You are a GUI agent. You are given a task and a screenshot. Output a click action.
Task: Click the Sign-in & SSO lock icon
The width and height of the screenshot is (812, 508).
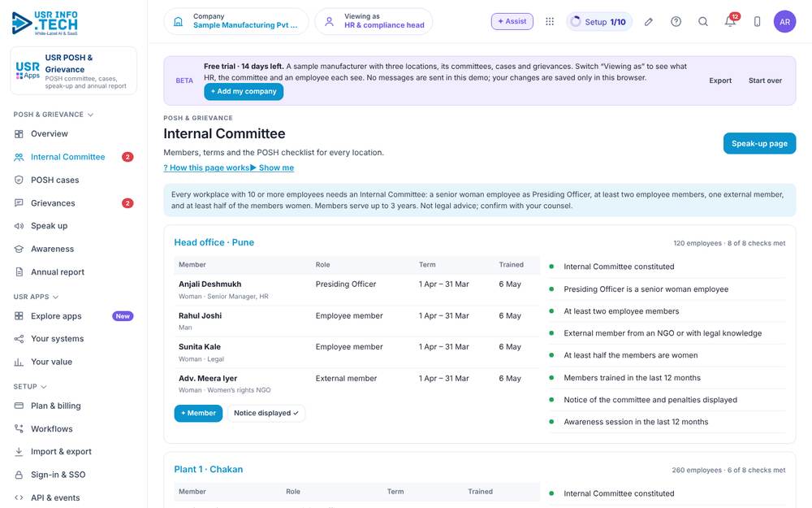19,475
